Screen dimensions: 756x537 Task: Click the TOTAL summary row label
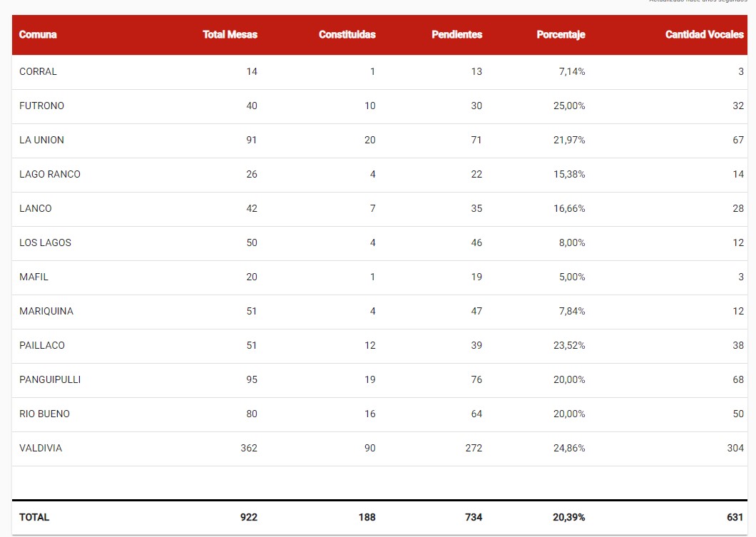pyautogui.click(x=34, y=517)
